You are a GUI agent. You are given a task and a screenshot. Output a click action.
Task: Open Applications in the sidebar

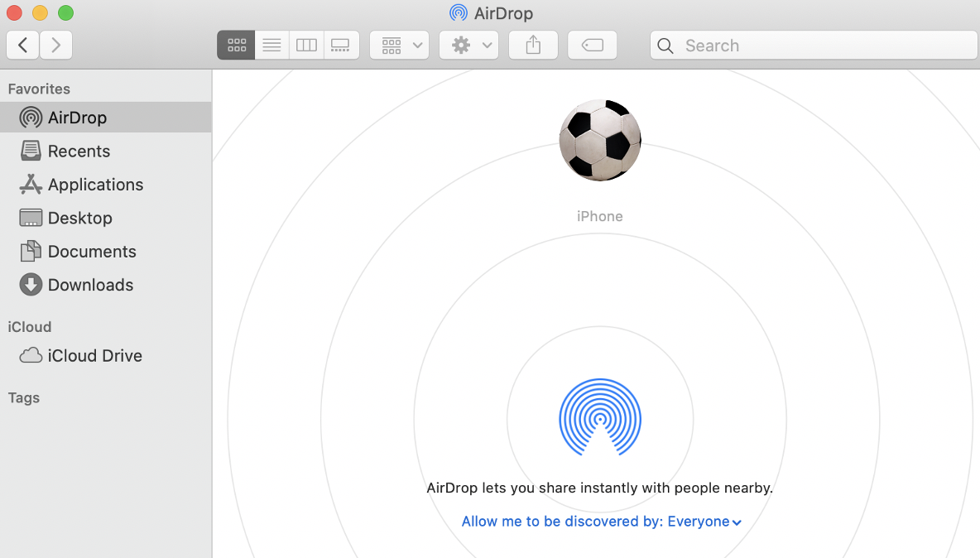(x=106, y=185)
